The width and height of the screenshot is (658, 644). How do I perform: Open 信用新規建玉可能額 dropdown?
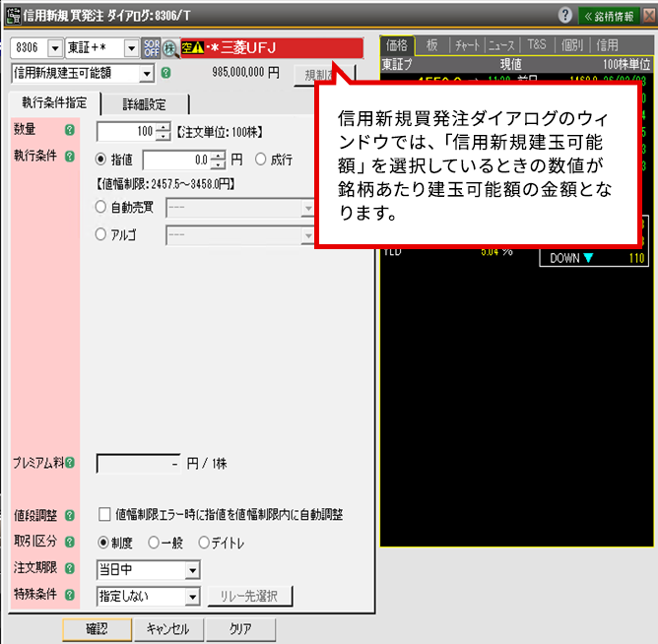pyautogui.click(x=147, y=74)
